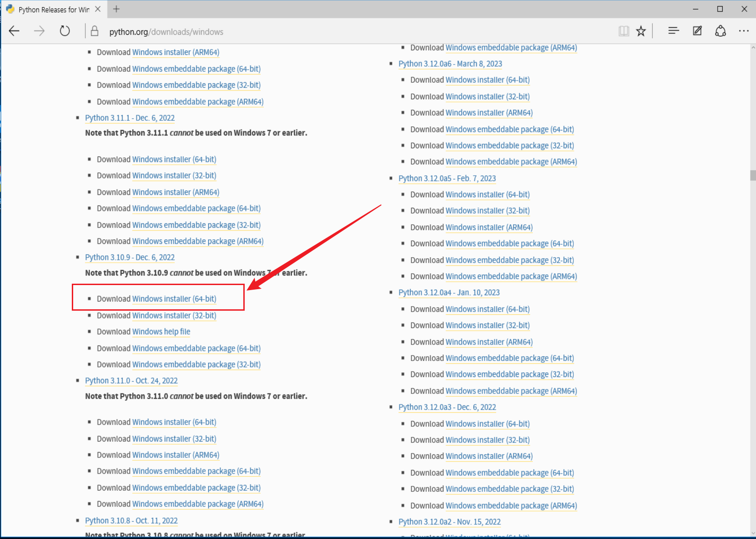This screenshot has height=539, width=756.
Task: Get Python 3.11.1 embeddable package (ARM64)
Action: (x=198, y=241)
